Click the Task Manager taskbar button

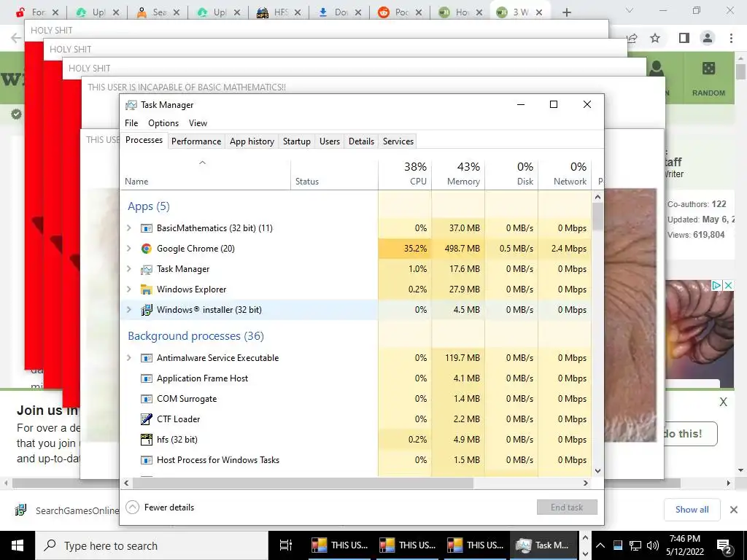544,545
